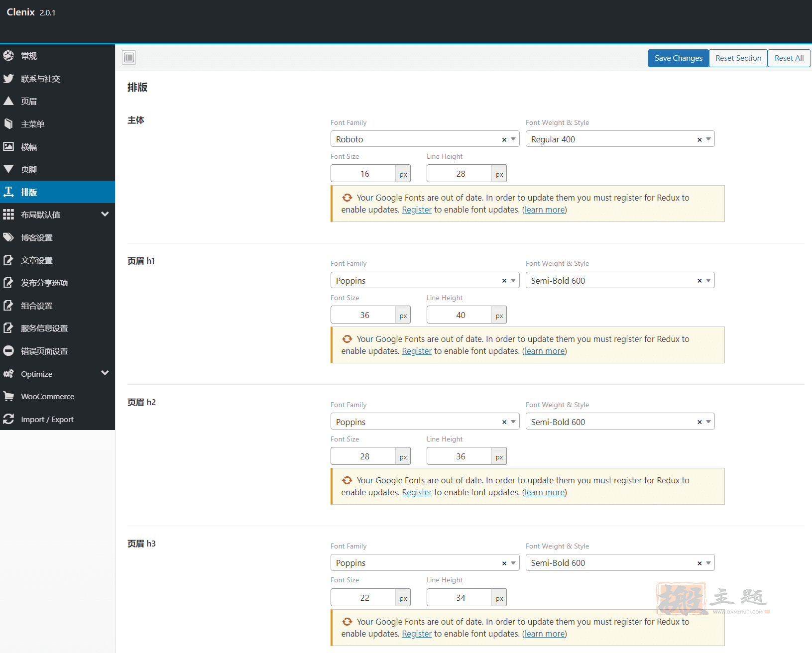The height and width of the screenshot is (653, 812).
Task: Click the 页眉 h3 Line Height field showing 34
Action: click(460, 598)
